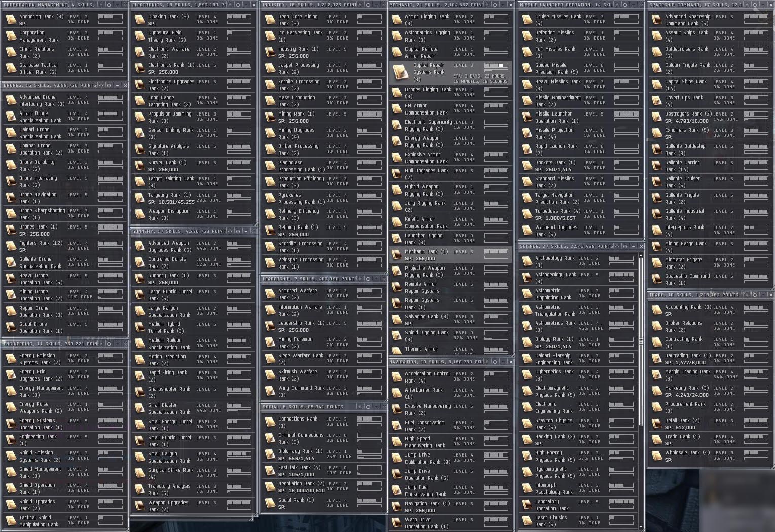Click circle icon in Corporation Management header
The width and height of the screenshot is (775, 532).
coord(109,5)
